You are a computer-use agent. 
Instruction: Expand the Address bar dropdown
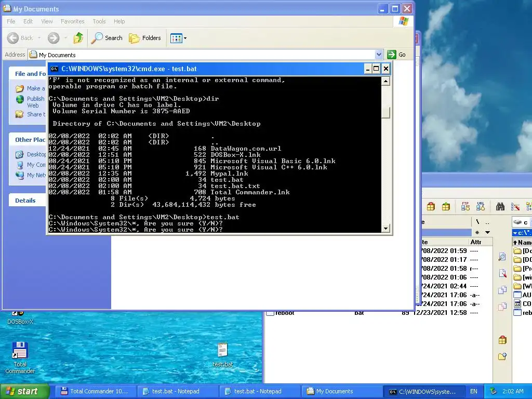pyautogui.click(x=379, y=54)
